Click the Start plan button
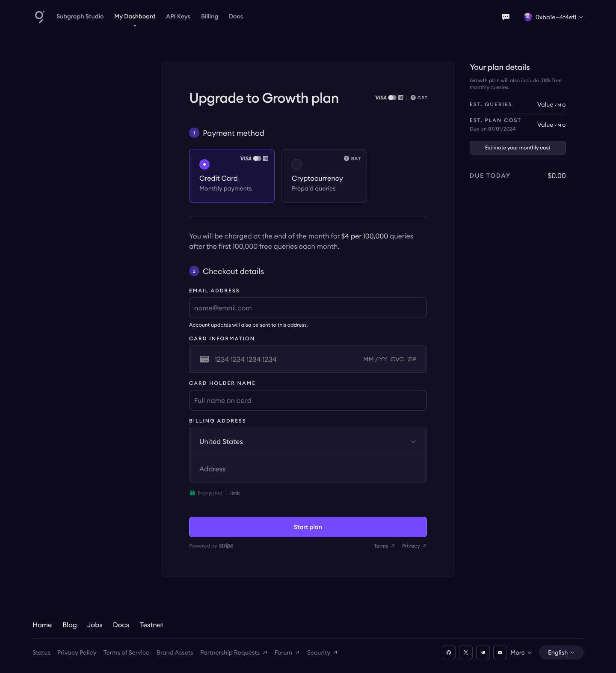The height and width of the screenshot is (673, 616). pos(308,527)
